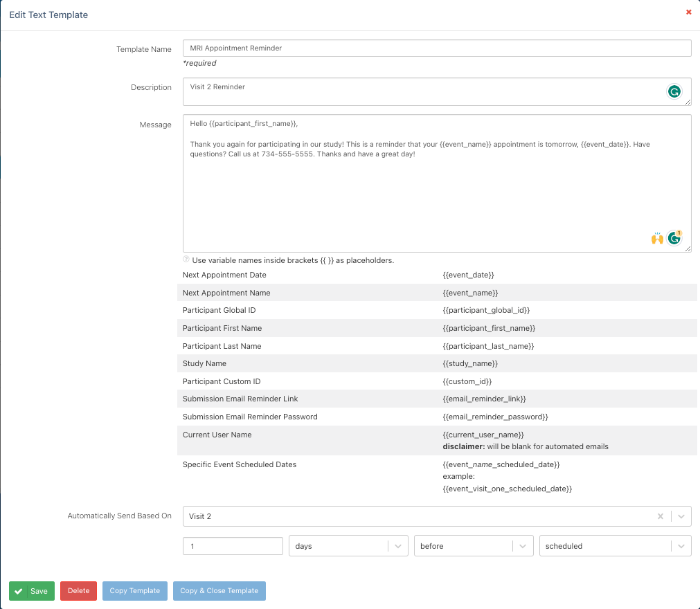Click the raised hands emoji icon
The height and width of the screenshot is (609, 700).
[657, 238]
